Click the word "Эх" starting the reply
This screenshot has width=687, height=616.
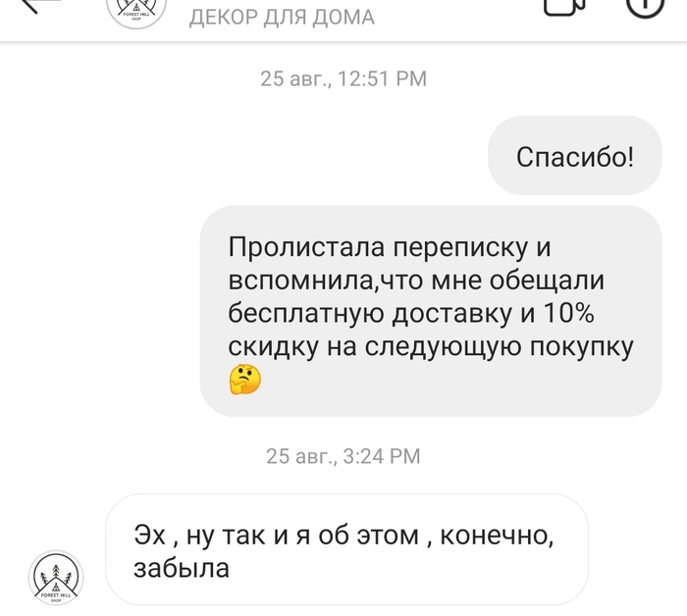pos(150,535)
